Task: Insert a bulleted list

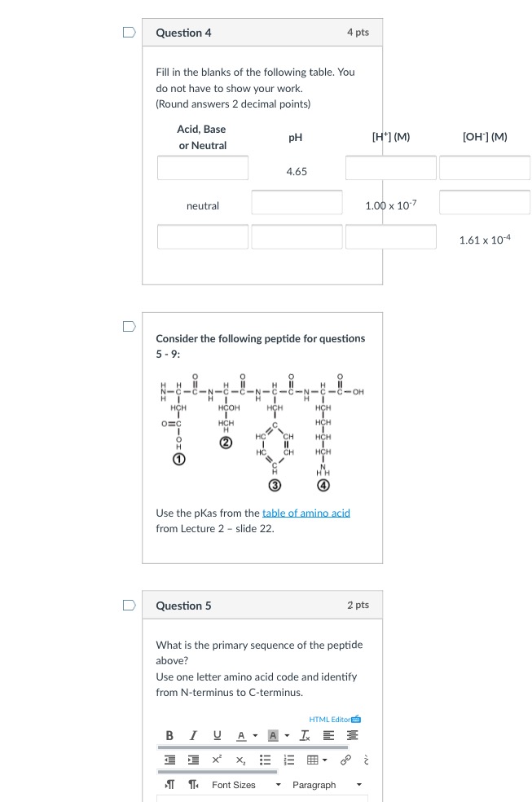Action: point(264,761)
